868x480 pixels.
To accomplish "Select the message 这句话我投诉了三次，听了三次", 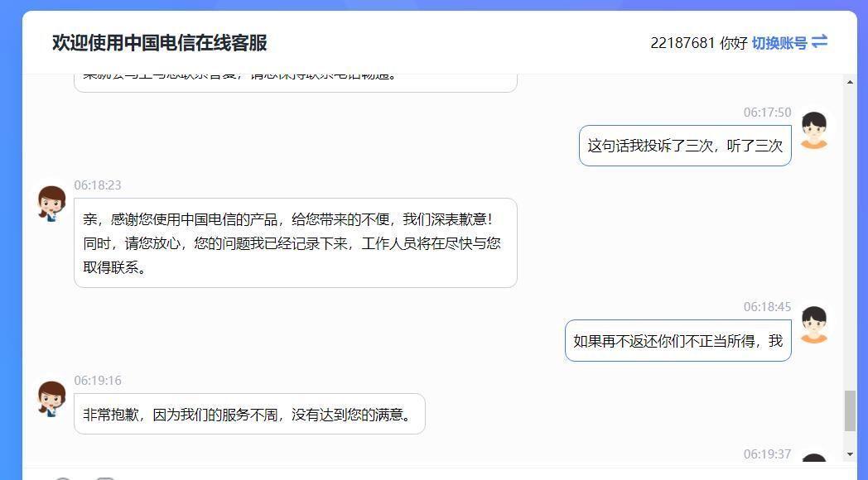I will tap(685, 146).
